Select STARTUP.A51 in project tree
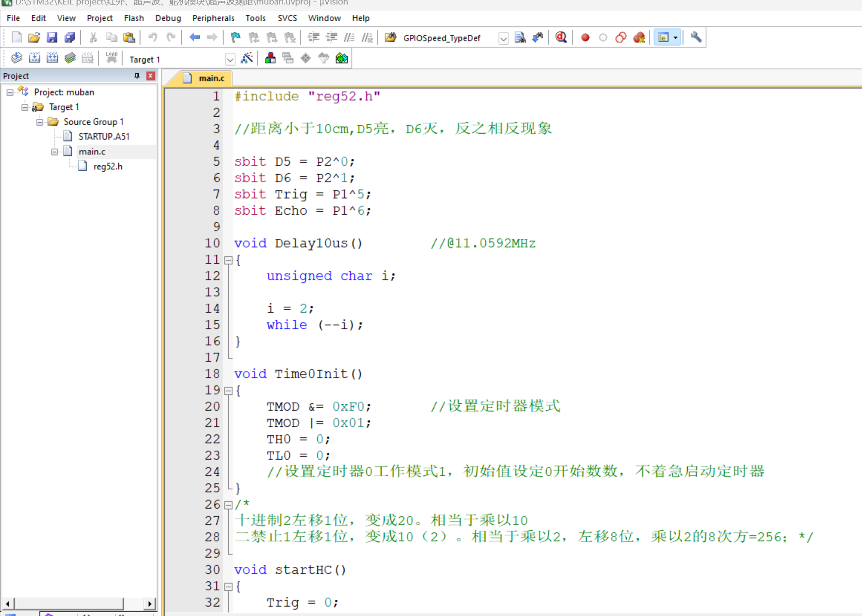862x616 pixels. pos(104,137)
